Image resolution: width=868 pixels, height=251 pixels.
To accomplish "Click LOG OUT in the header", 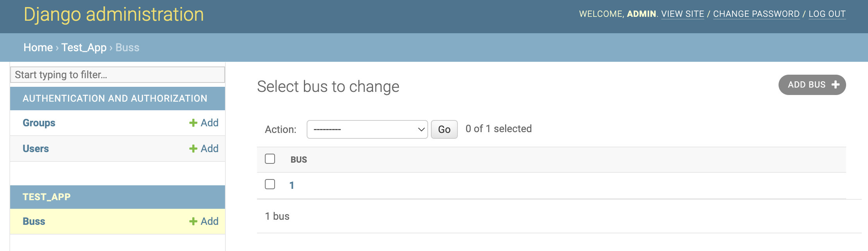I will point(827,14).
